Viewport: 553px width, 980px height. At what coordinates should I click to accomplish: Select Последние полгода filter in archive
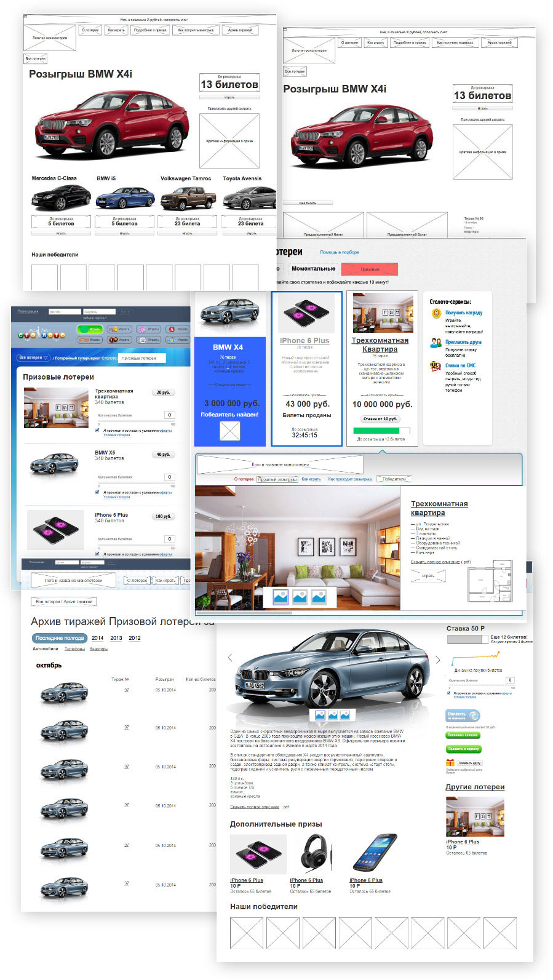coord(60,638)
